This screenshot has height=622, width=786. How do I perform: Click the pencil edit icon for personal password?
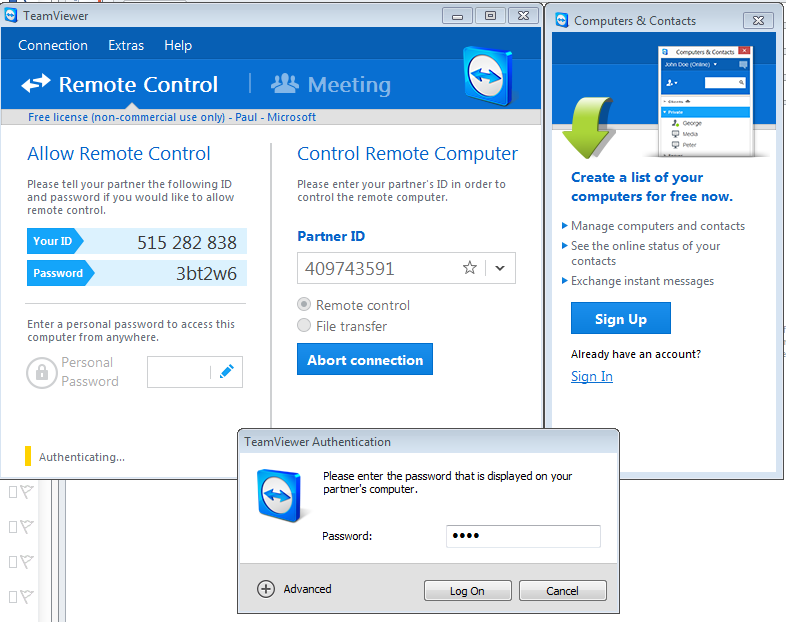tap(227, 371)
